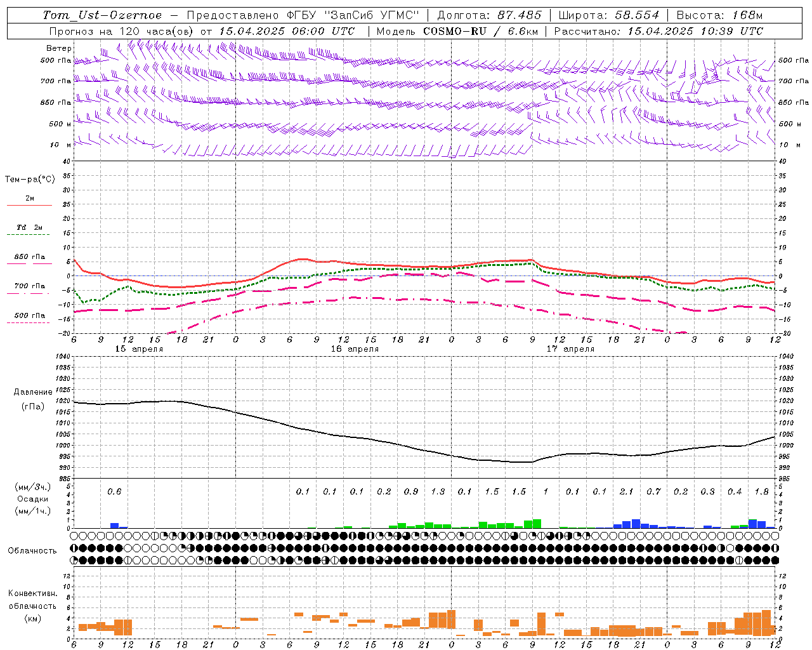812x650 pixels.
Task: Select the latitude value Широта: 58.554
Action: coord(609,15)
